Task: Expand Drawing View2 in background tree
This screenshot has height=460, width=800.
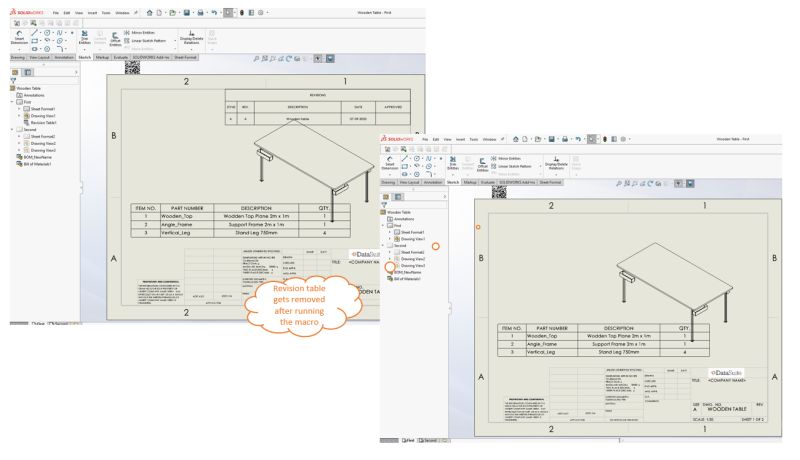Action: [19, 143]
